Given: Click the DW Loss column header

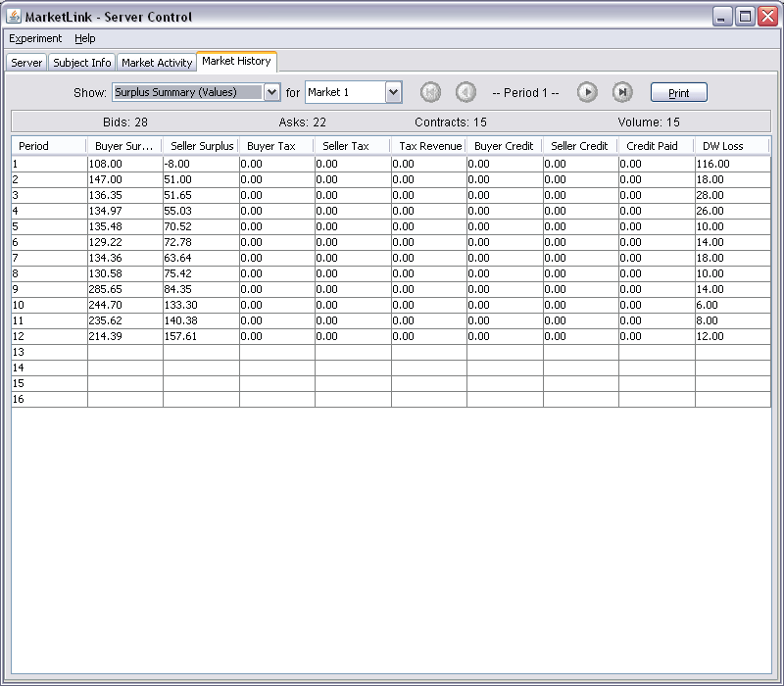Looking at the screenshot, I should 732,146.
